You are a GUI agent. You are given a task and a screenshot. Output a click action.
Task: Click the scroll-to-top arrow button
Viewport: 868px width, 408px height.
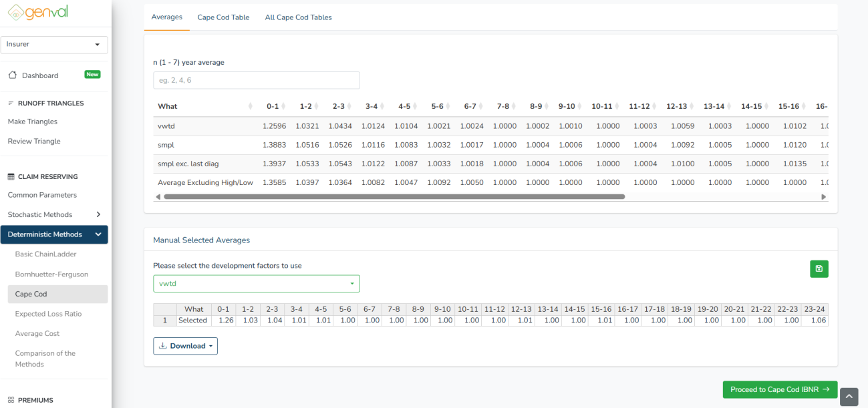pos(849,397)
